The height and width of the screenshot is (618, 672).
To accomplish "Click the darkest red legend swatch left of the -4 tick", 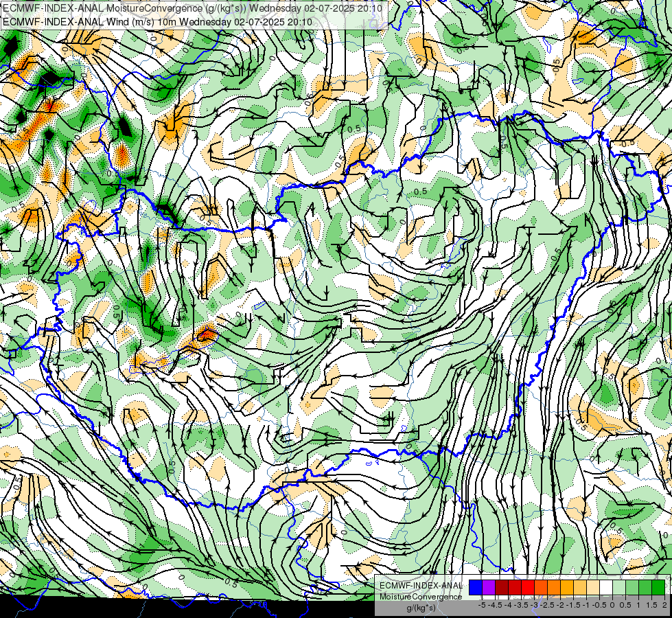I will pos(502,587).
